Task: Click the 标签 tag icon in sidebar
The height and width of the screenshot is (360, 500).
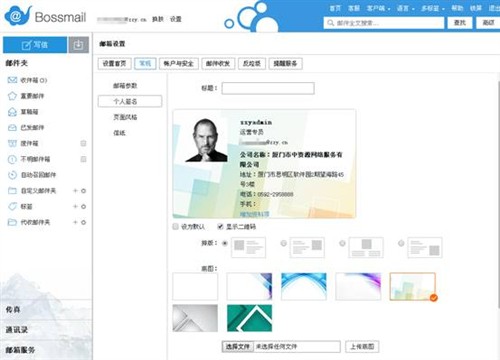Action: (x=12, y=206)
